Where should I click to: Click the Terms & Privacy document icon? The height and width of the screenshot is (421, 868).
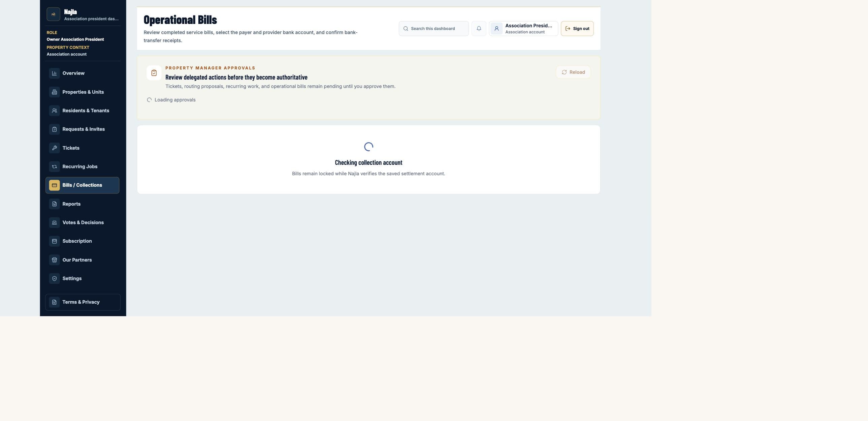[54, 302]
